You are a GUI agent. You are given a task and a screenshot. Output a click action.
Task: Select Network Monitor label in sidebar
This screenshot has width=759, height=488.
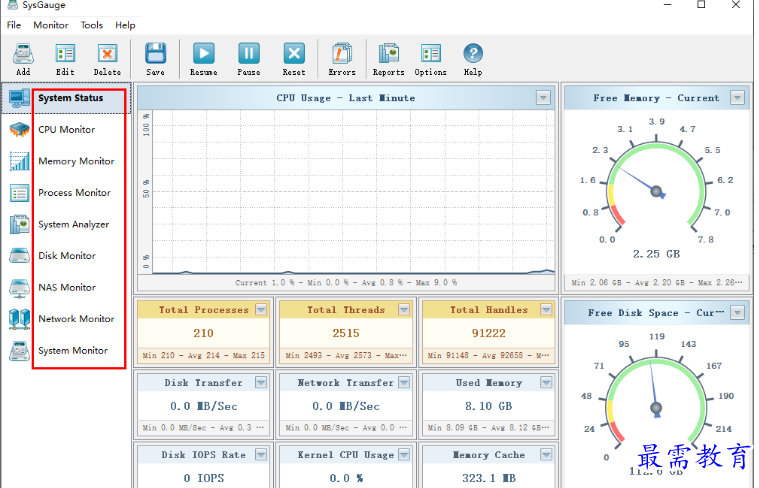point(76,319)
